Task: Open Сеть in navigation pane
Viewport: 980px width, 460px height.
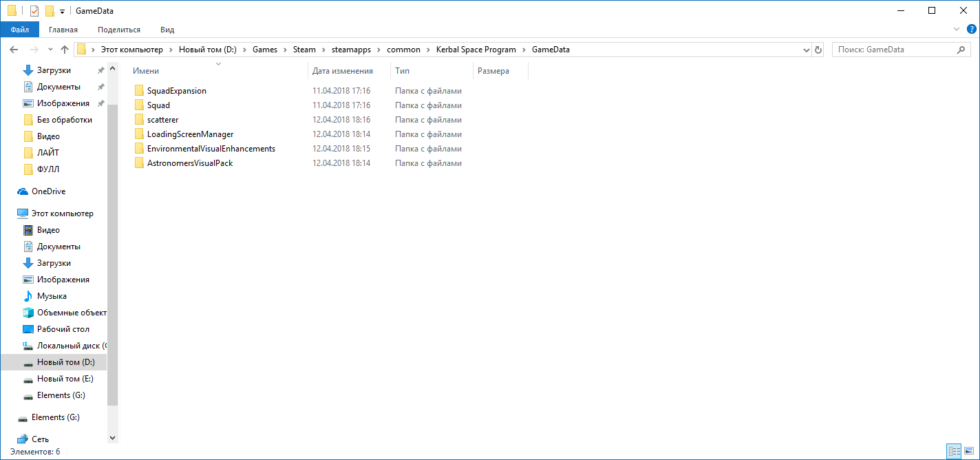Action: [40, 439]
